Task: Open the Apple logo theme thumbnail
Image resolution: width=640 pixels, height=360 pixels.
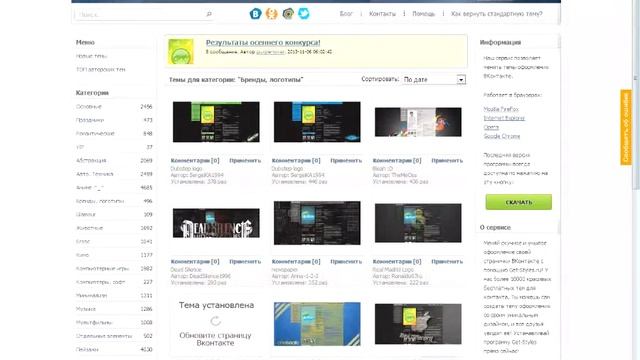Action: coord(418,324)
